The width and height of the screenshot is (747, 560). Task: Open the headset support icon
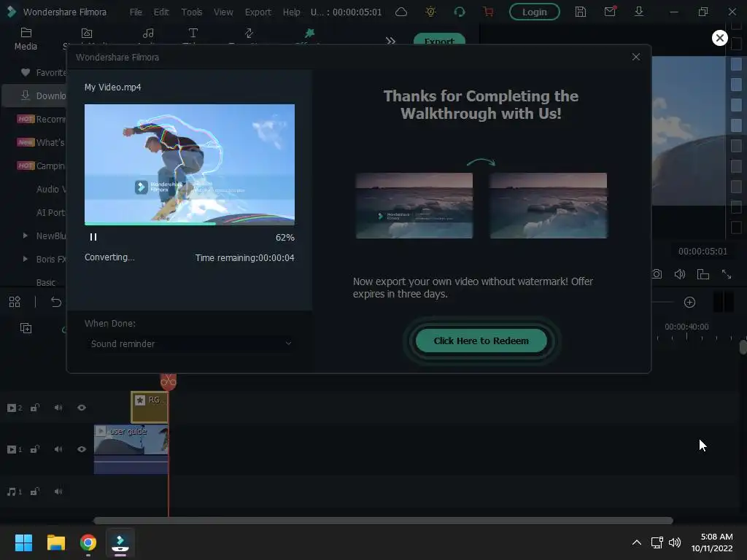(x=460, y=12)
